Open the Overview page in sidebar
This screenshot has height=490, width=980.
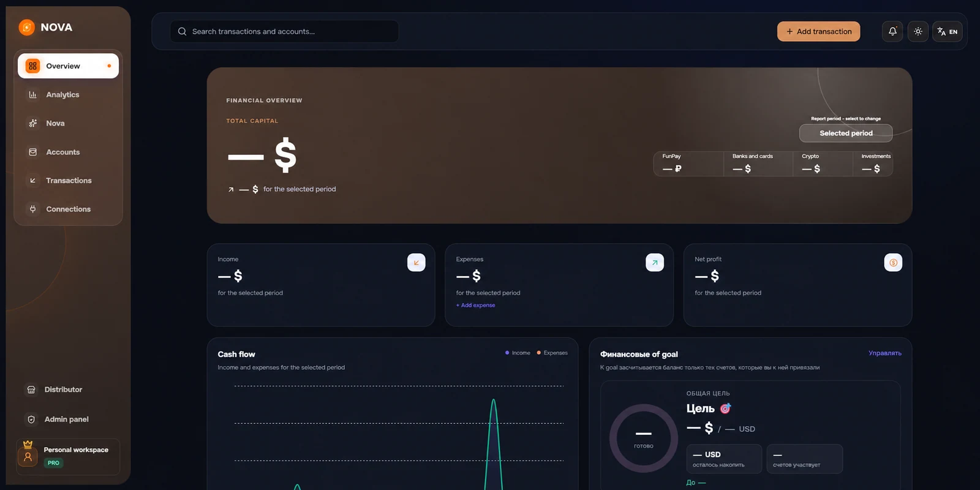click(68, 66)
